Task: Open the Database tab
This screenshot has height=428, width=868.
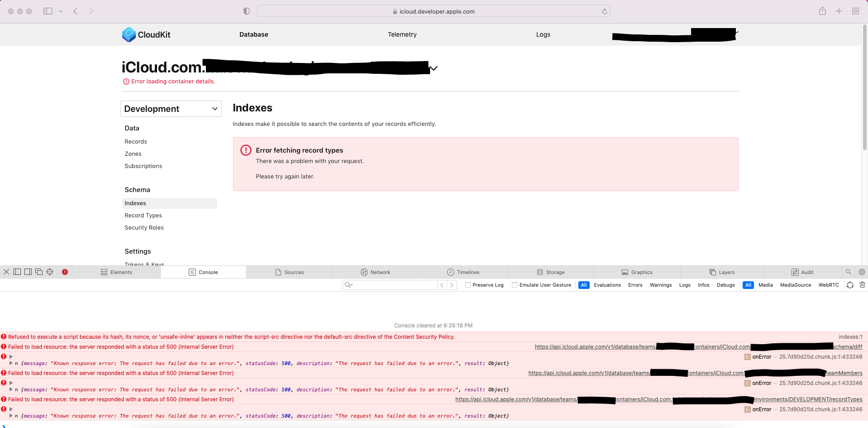Action: [254, 34]
